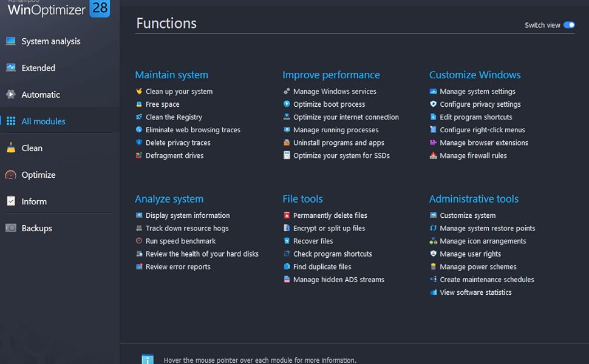589x364 pixels.
Task: Open Configure privacy settings
Action: pos(480,104)
